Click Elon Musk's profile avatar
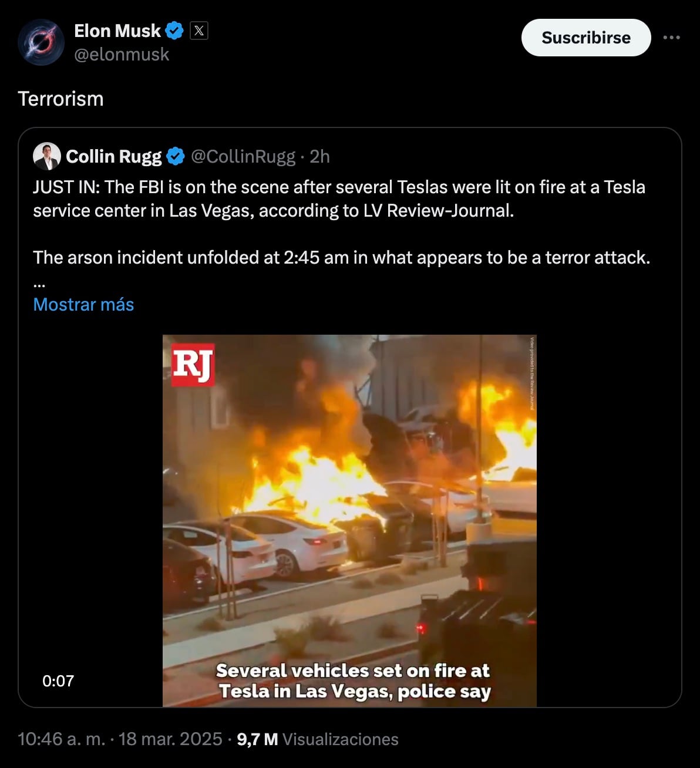 pos(41,42)
